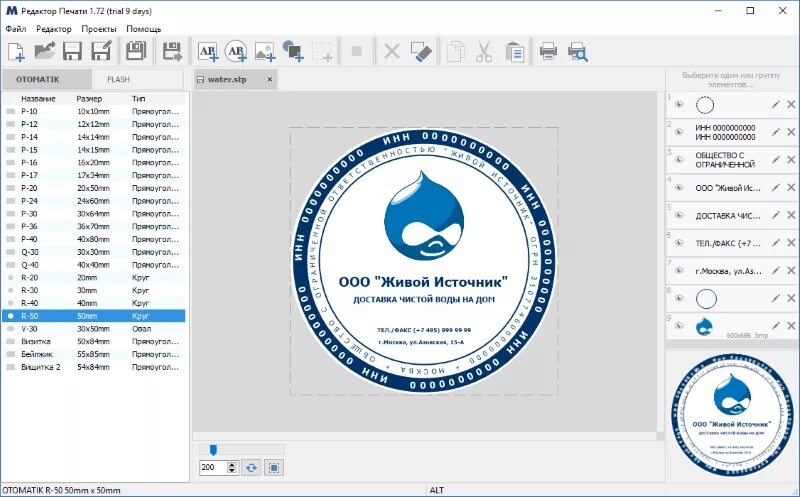
Task: Sort by Тип column header
Action: (x=138, y=98)
